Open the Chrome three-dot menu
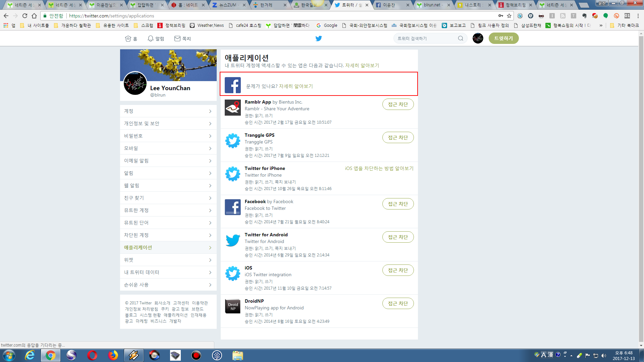Viewport: 644px width, 362px height. point(638,16)
